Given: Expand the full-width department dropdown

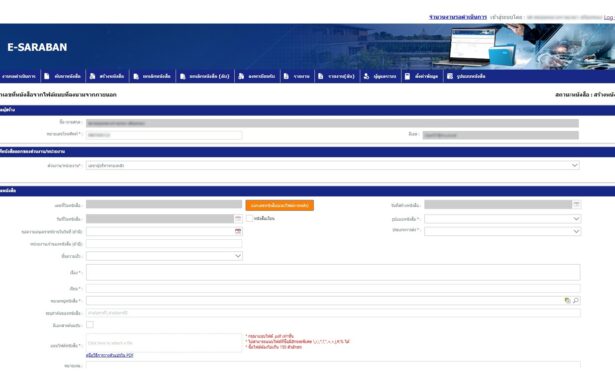Looking at the screenshot, I should [x=333, y=165].
